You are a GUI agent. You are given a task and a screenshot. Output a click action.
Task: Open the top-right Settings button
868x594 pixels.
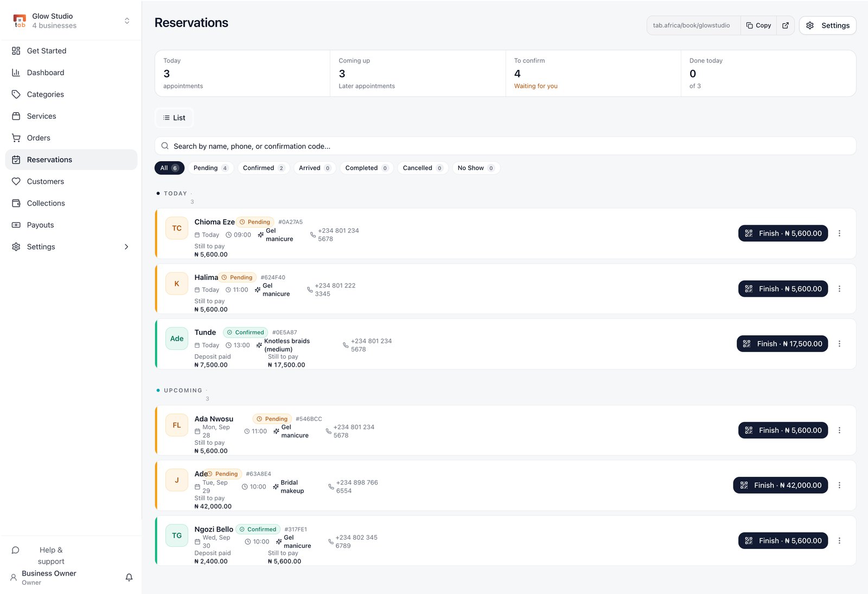tap(827, 25)
